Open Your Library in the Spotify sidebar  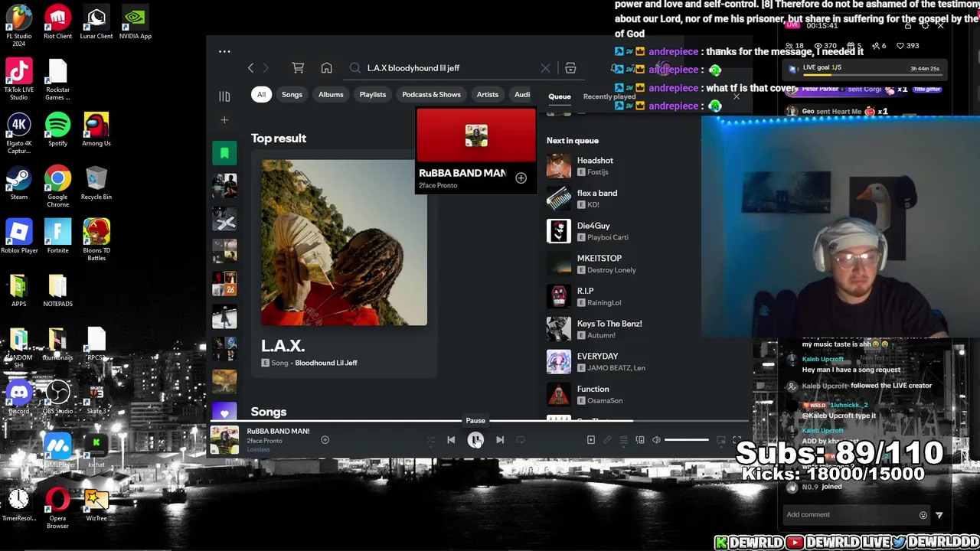point(224,96)
